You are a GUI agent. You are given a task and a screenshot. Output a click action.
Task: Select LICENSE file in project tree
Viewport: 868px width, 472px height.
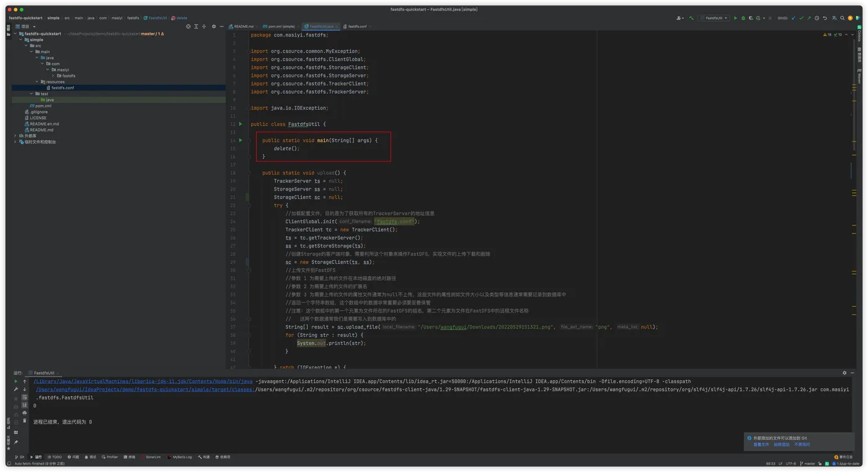tap(35, 118)
